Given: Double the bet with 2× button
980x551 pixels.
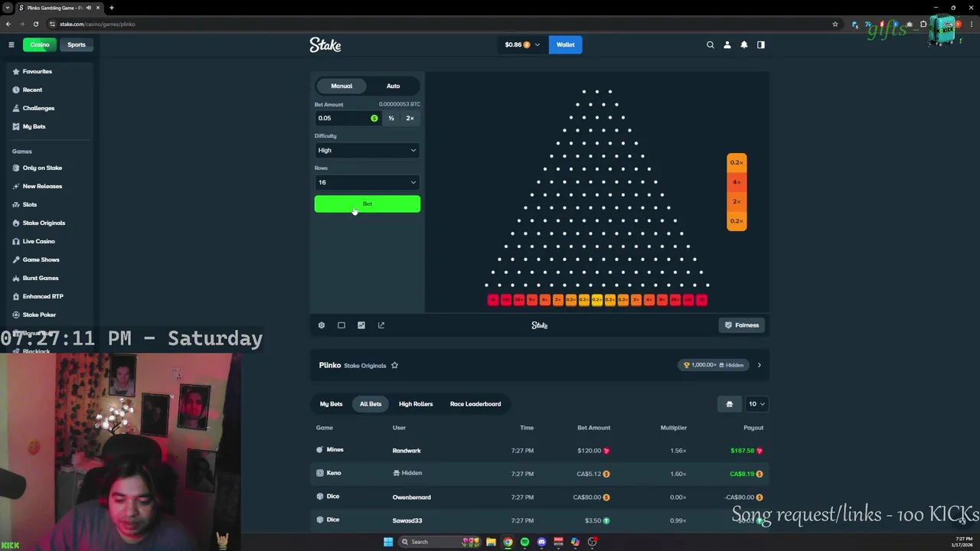Looking at the screenshot, I should coord(410,118).
